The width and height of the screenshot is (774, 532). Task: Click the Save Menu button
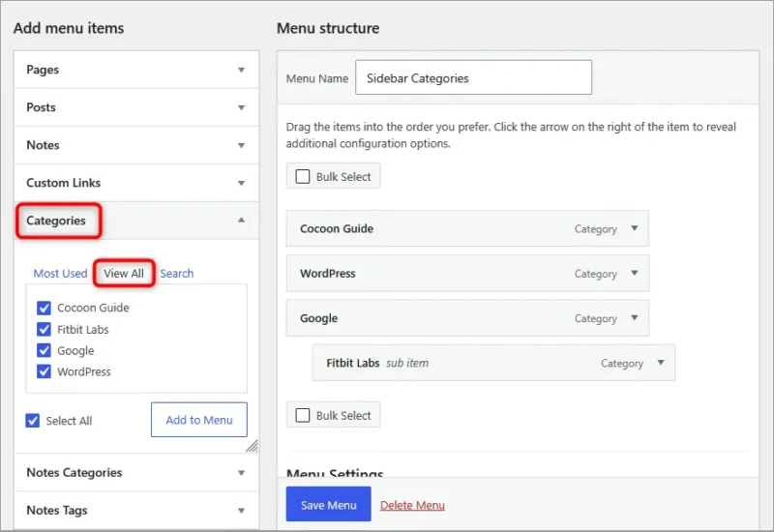[328, 504]
